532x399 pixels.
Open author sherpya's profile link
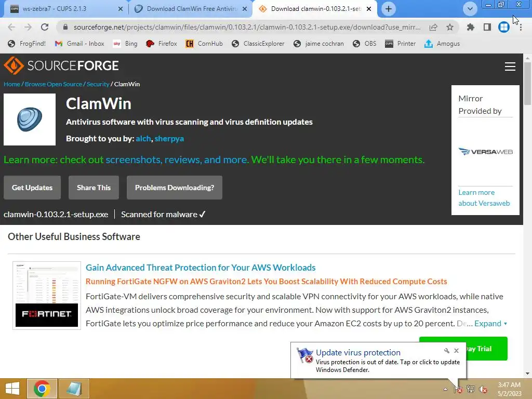click(x=169, y=139)
